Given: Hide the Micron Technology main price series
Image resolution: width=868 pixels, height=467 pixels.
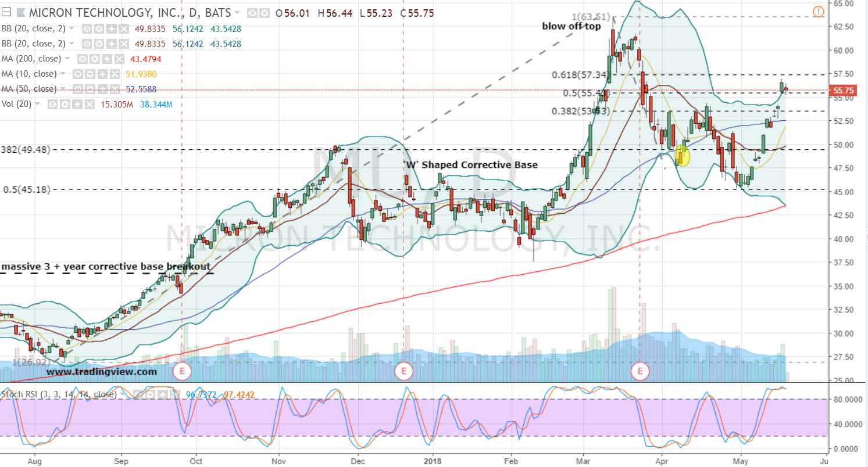Looking at the screenshot, I should click(252, 13).
